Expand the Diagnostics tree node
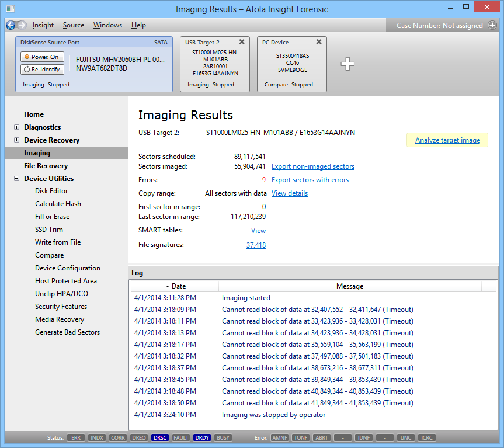Viewport: 504px width, 448px height. (16, 127)
